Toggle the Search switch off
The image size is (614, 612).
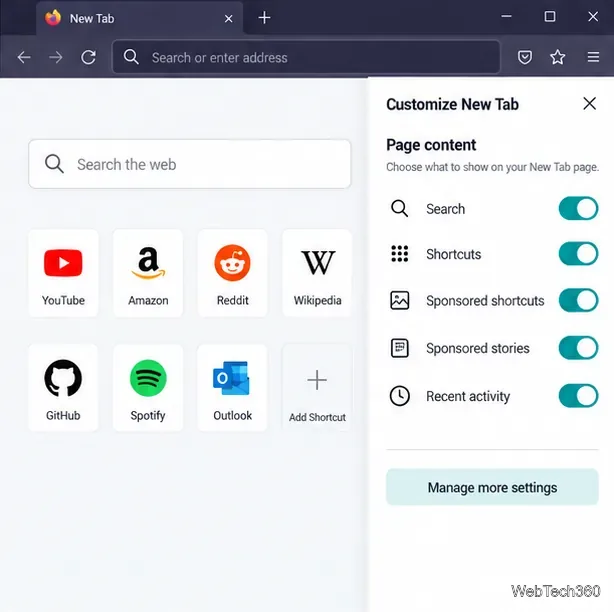[x=578, y=209]
